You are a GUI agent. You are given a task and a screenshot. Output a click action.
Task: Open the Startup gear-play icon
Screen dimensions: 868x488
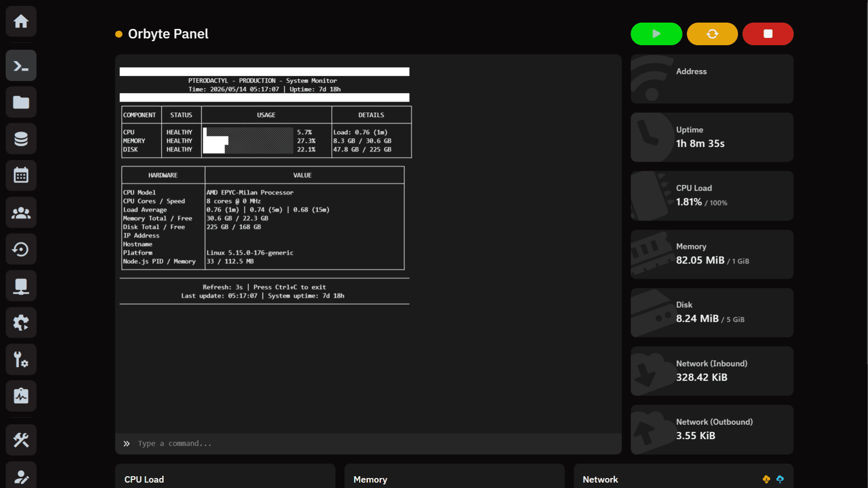[x=21, y=323]
